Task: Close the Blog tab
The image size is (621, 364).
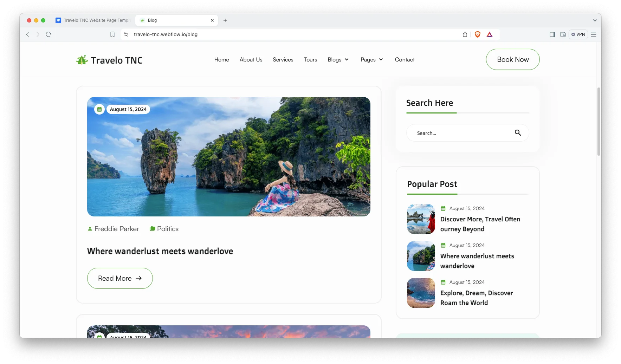Action: coord(212,20)
